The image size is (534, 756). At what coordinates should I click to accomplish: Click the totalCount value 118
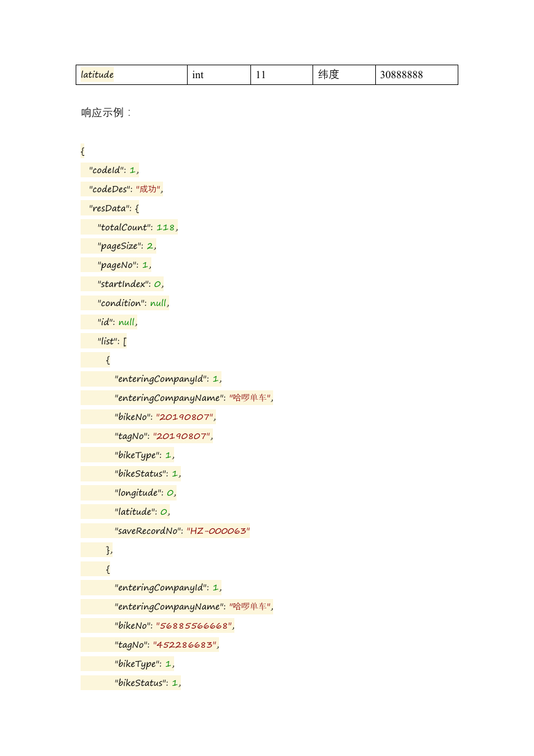(166, 227)
